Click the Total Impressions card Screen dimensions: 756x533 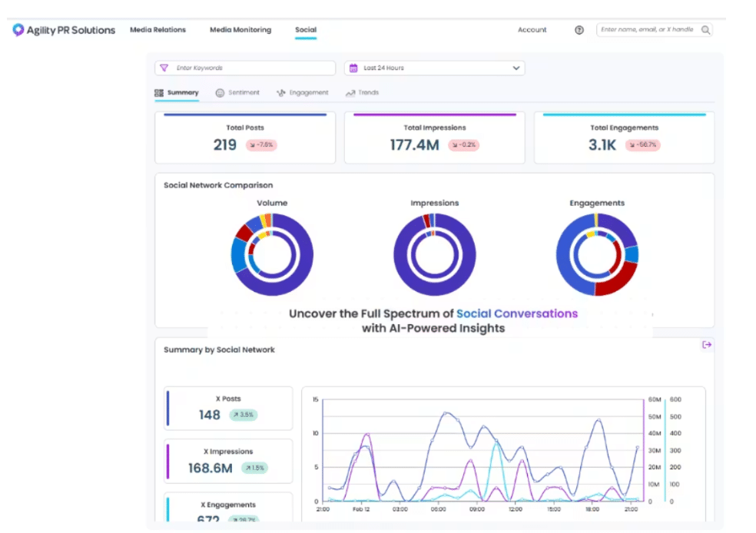(434, 137)
